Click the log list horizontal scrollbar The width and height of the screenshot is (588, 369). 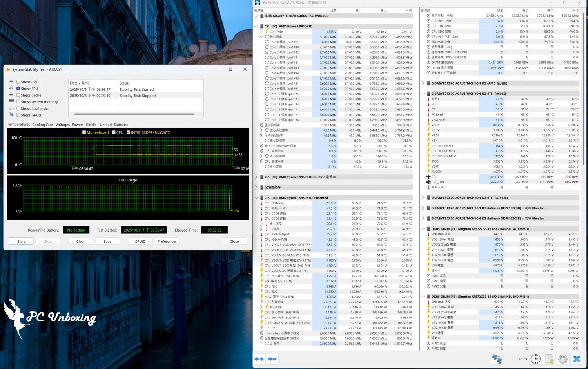(x=134, y=114)
